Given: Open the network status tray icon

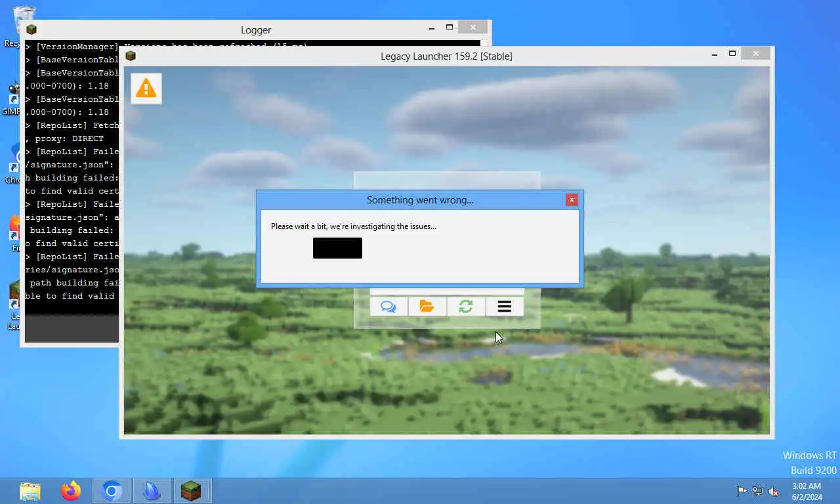Looking at the screenshot, I should click(758, 491).
